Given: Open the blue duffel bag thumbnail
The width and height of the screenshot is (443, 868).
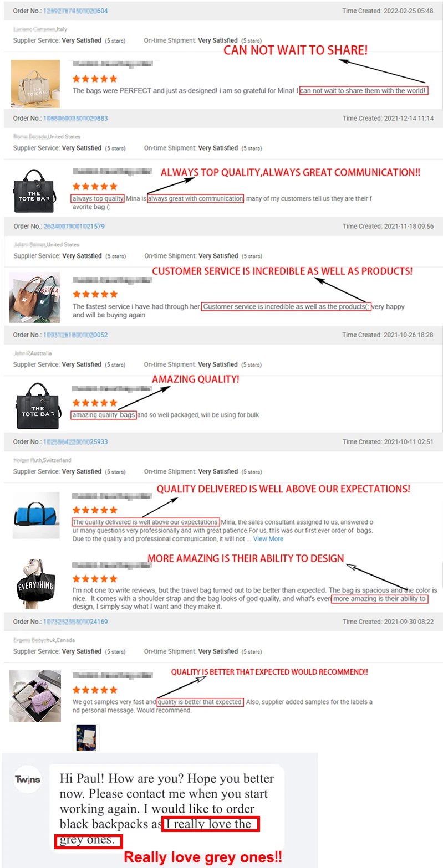Looking at the screenshot, I should (36, 515).
